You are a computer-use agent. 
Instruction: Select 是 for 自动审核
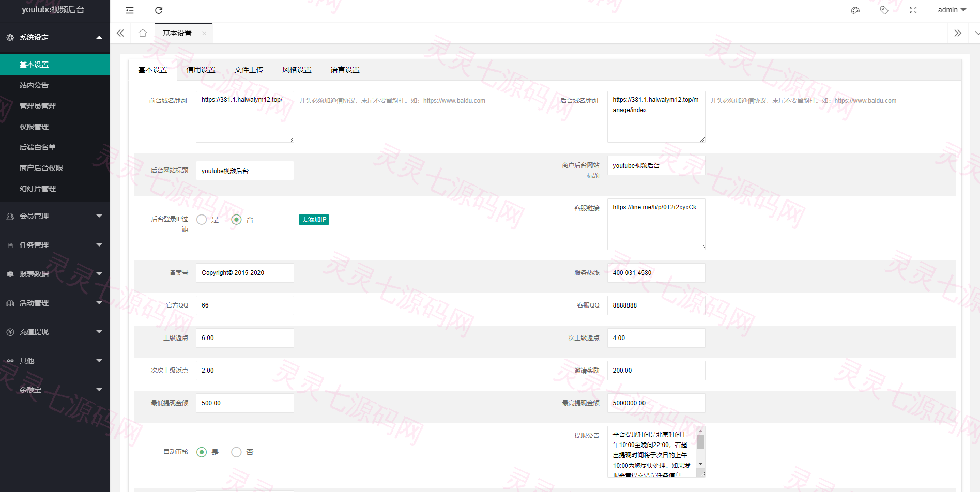tap(202, 452)
